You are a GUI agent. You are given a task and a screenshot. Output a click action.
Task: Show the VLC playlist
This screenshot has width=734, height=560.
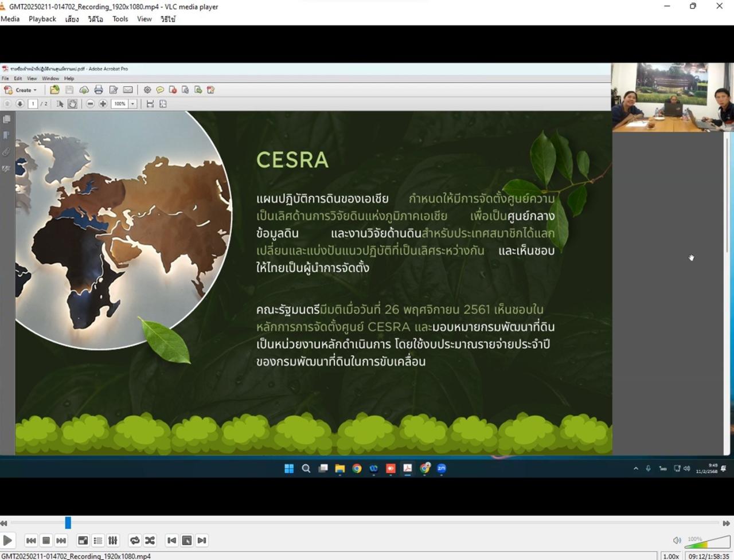click(x=98, y=540)
